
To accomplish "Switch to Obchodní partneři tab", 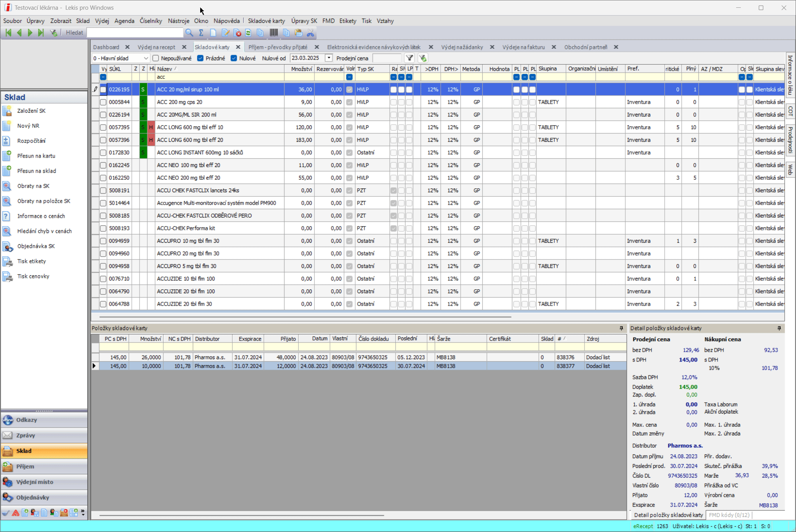I will pos(586,47).
